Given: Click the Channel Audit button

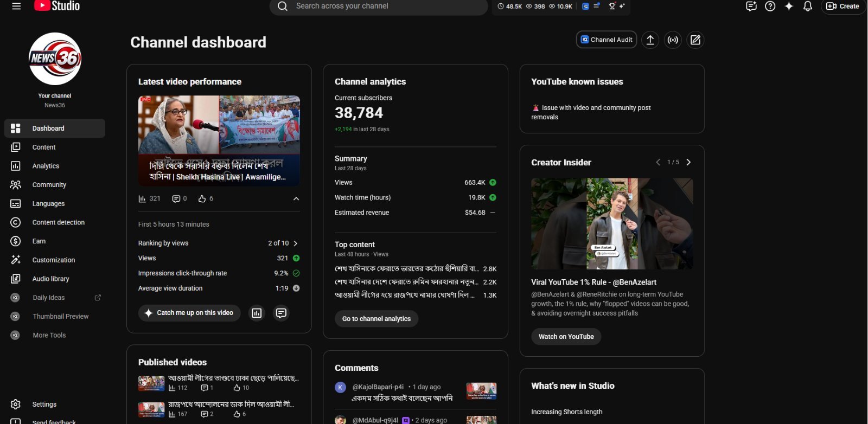Looking at the screenshot, I should 607,40.
